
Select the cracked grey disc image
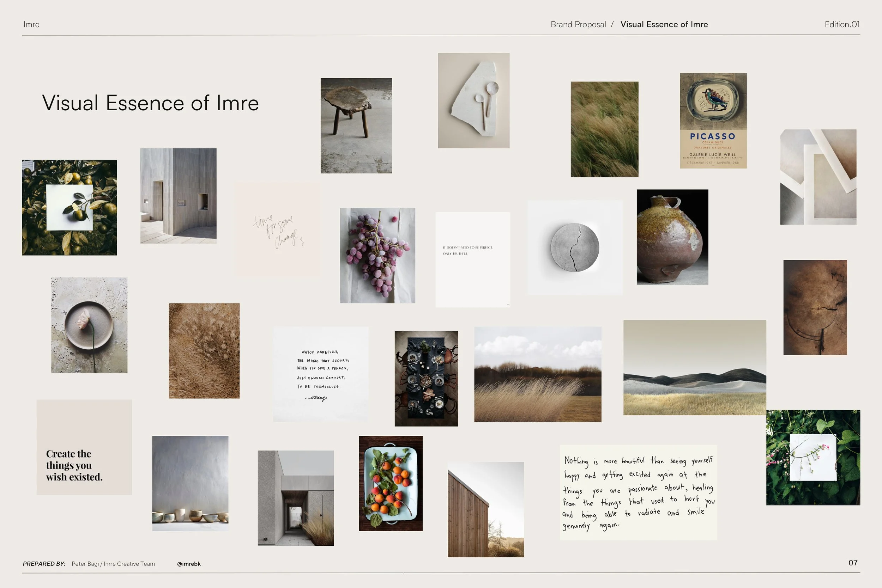(575, 247)
